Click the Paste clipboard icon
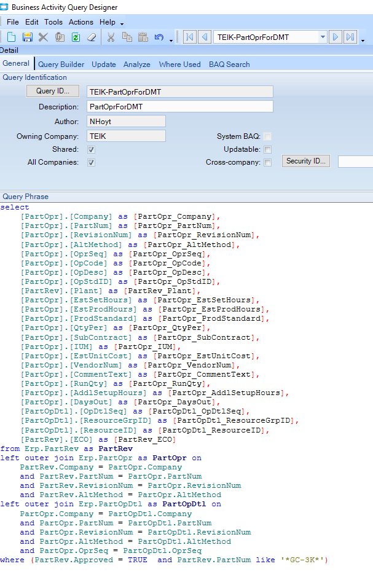The width and height of the screenshot is (373, 588). (143, 37)
